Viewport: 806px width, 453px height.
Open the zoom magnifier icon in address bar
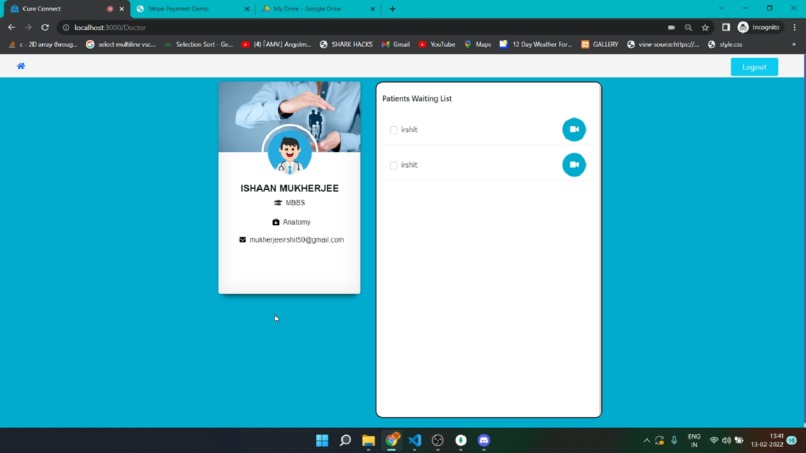click(688, 27)
